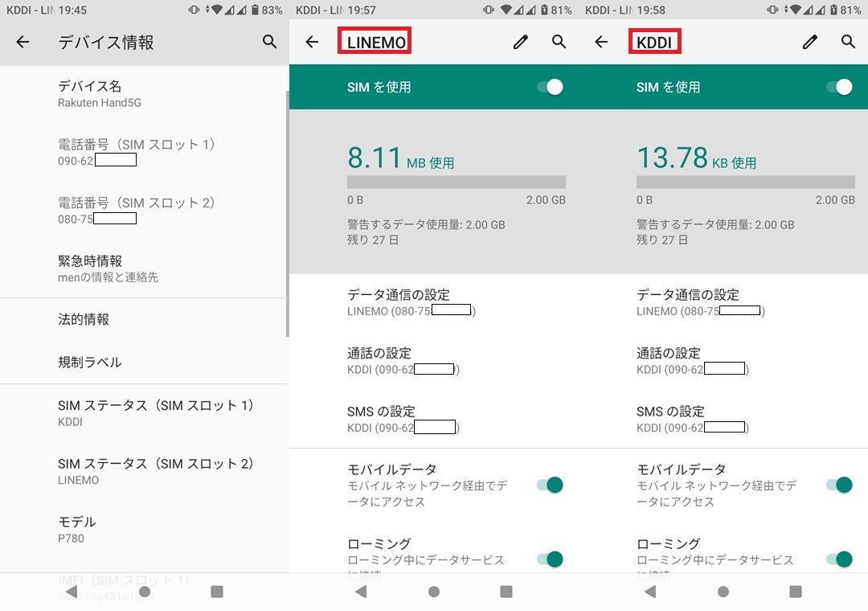Tap scrollbar on デバイス情報 screen
This screenshot has height=611, width=868.
click(x=287, y=214)
